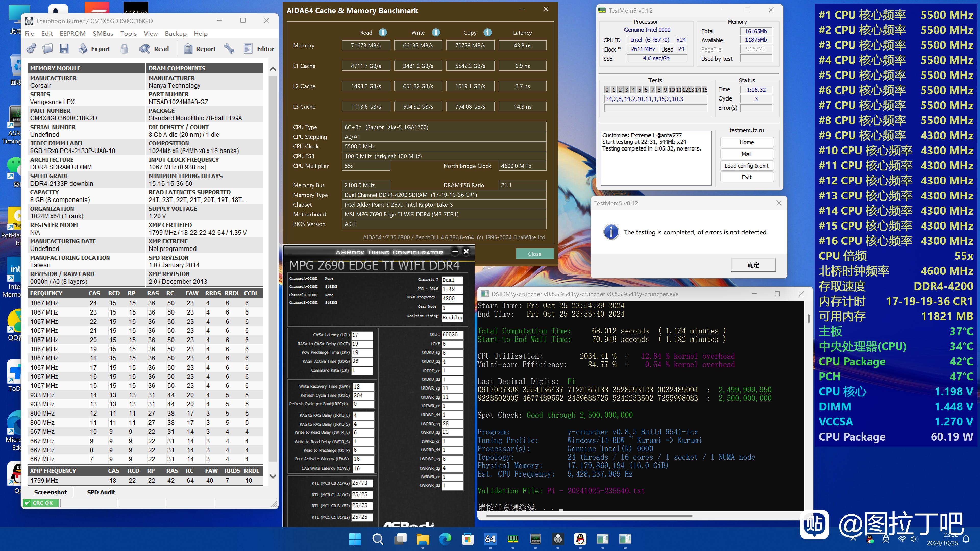
Task: Click the Read SPD toolbar button
Action: click(x=154, y=49)
